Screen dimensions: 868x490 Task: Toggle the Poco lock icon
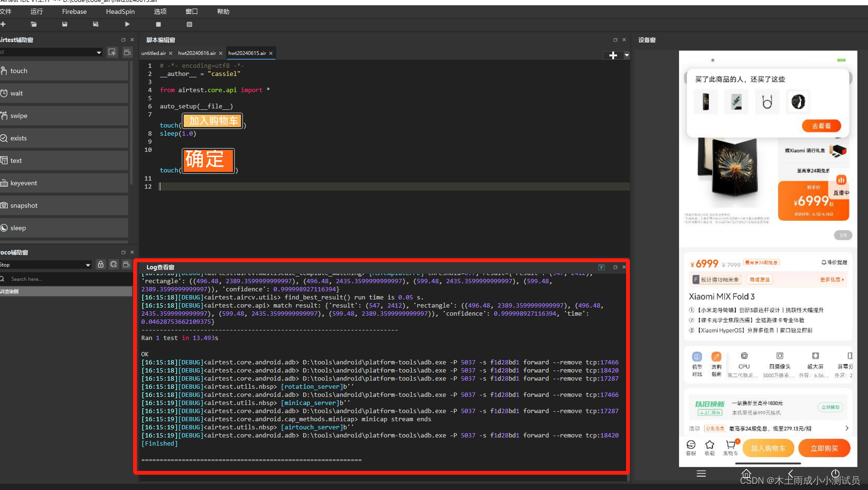coord(101,264)
